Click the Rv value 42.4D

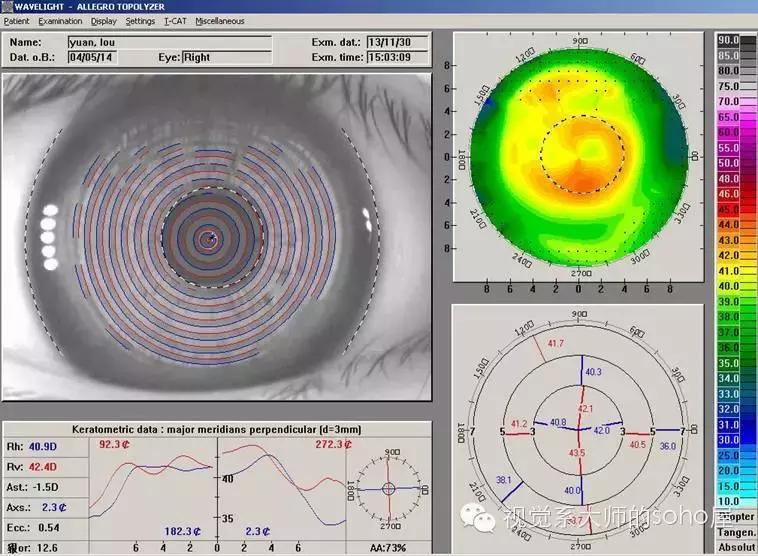pos(43,467)
